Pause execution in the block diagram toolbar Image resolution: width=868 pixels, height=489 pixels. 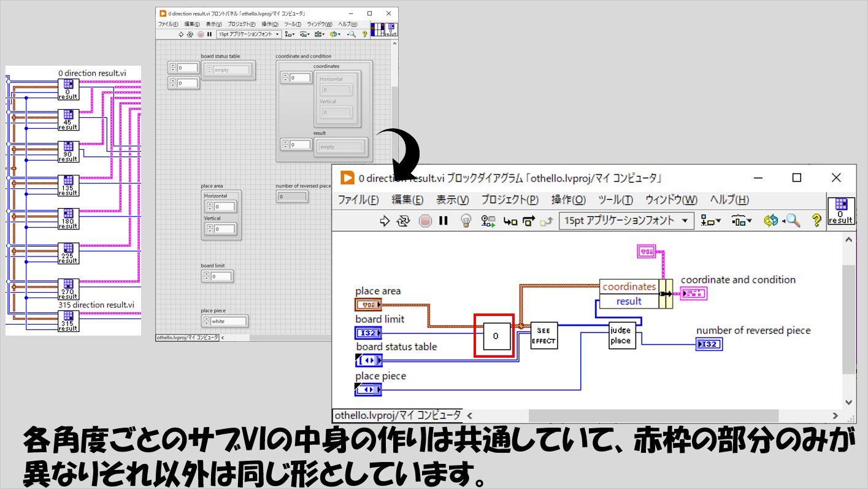[444, 221]
